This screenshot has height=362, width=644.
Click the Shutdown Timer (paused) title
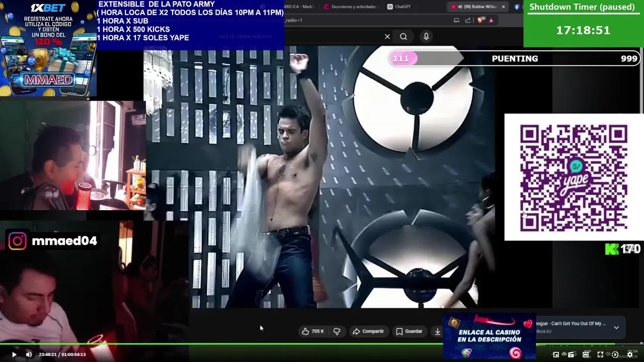[582, 7]
